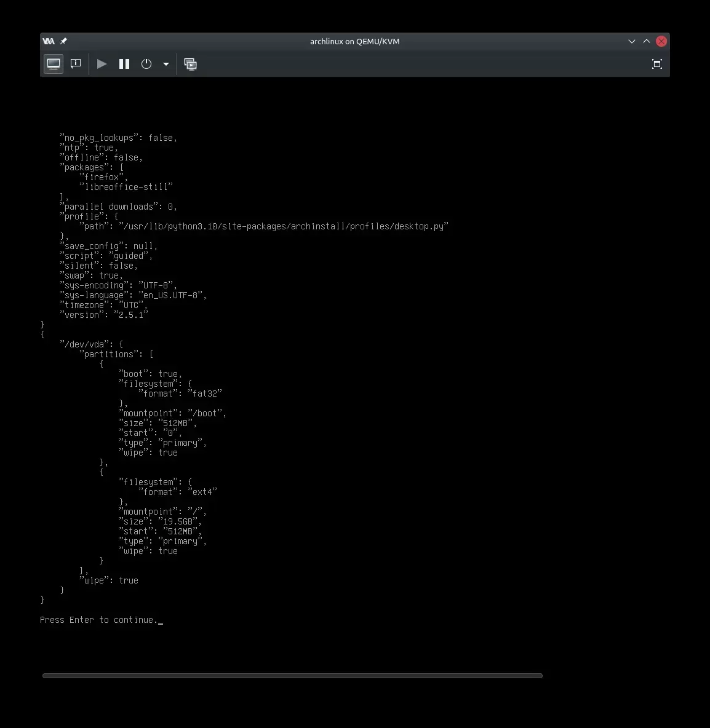This screenshot has width=710, height=728.
Task: Show the graphical console view
Action: tap(54, 64)
